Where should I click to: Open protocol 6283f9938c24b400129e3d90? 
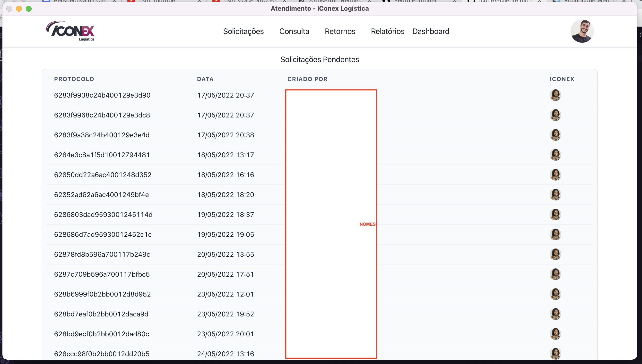[102, 95]
